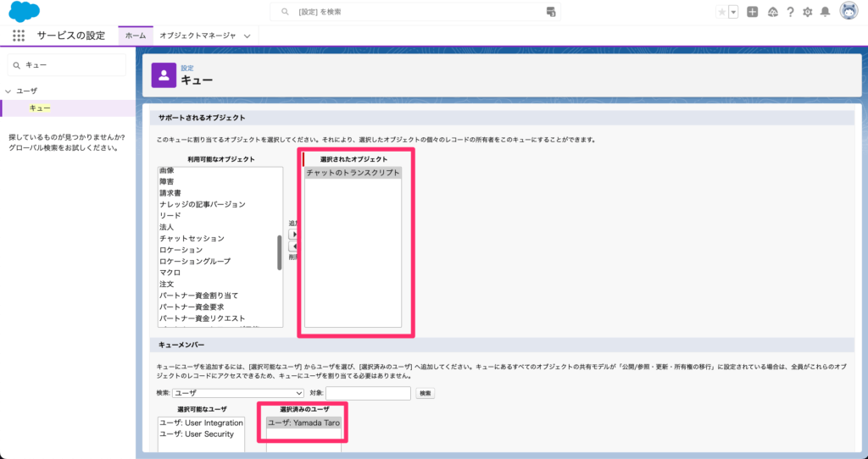Open the Trailhead guidance icon

click(771, 12)
